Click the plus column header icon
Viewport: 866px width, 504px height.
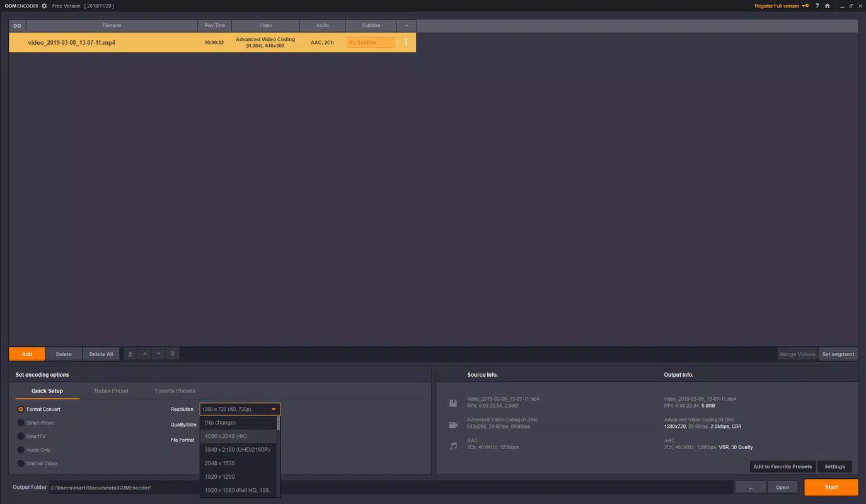click(x=407, y=26)
